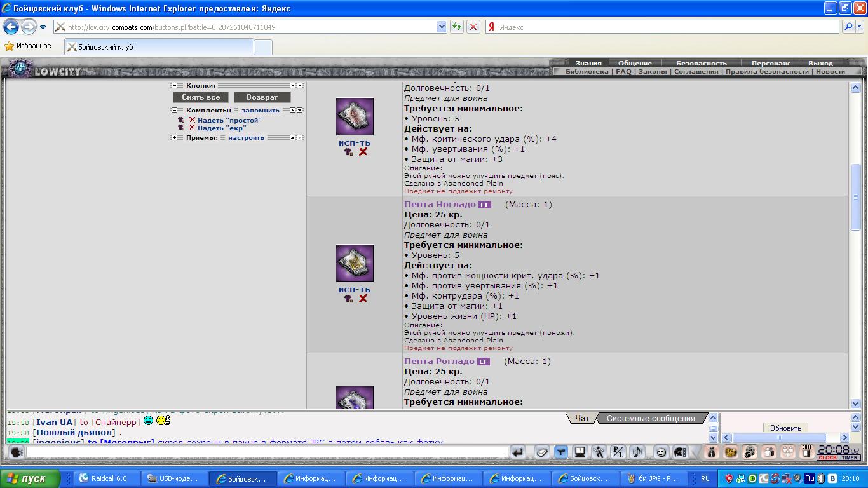Click red X under the belt rune image
The height and width of the screenshot is (488, 868).
click(x=363, y=152)
